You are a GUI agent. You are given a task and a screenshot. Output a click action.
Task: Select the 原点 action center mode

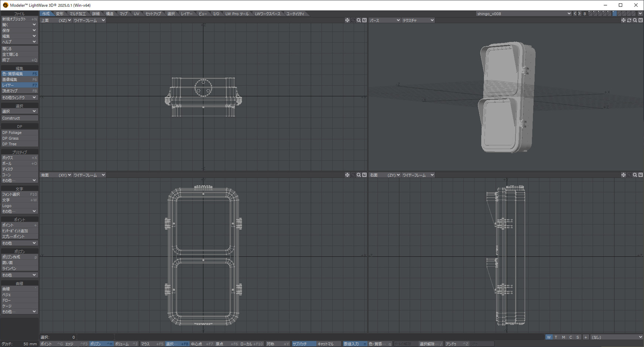click(227, 344)
